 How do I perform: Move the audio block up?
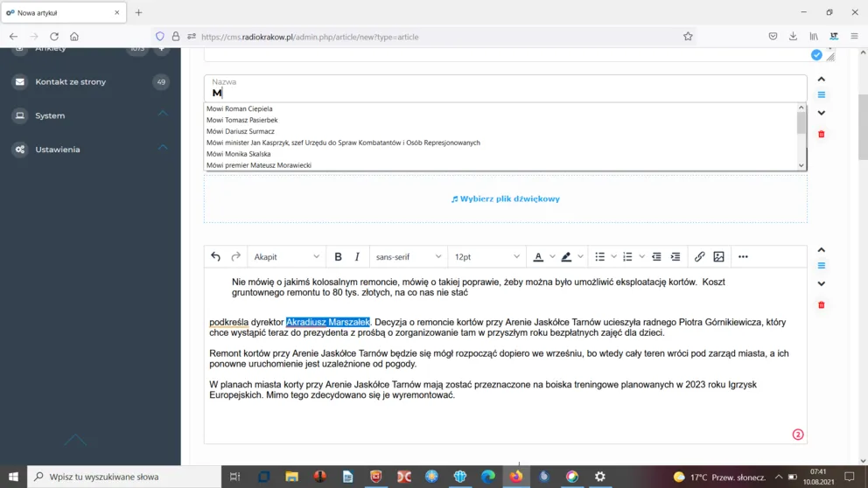(822, 79)
